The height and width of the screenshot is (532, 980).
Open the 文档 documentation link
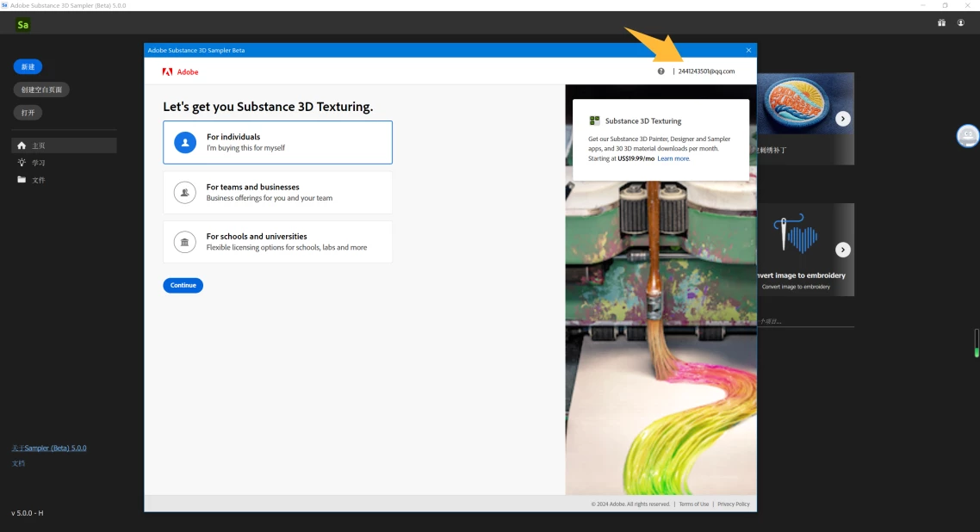click(x=18, y=463)
